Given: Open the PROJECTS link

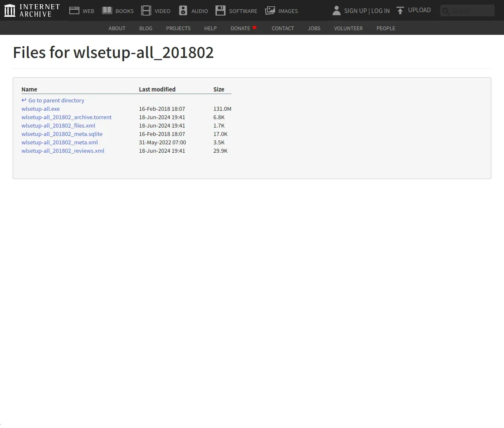Looking at the screenshot, I should tap(178, 29).
